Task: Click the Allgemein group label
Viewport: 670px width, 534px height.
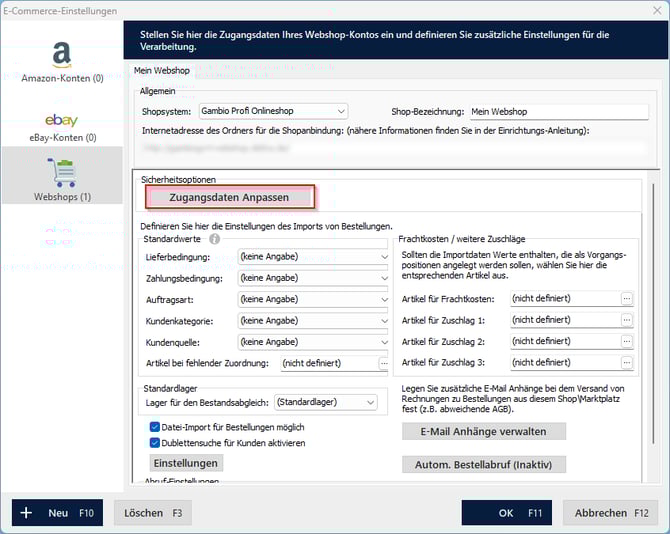Action: click(x=157, y=91)
